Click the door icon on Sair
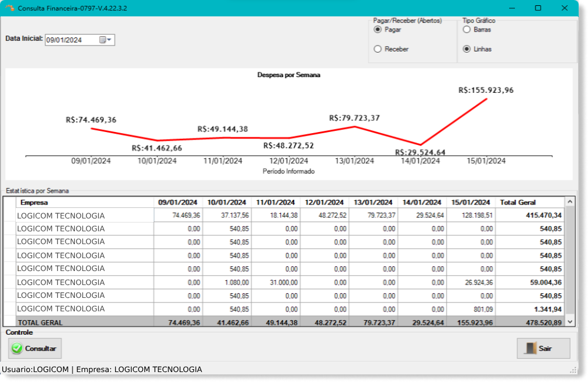Image resolution: width=588 pixels, height=382 pixels. pyautogui.click(x=530, y=349)
